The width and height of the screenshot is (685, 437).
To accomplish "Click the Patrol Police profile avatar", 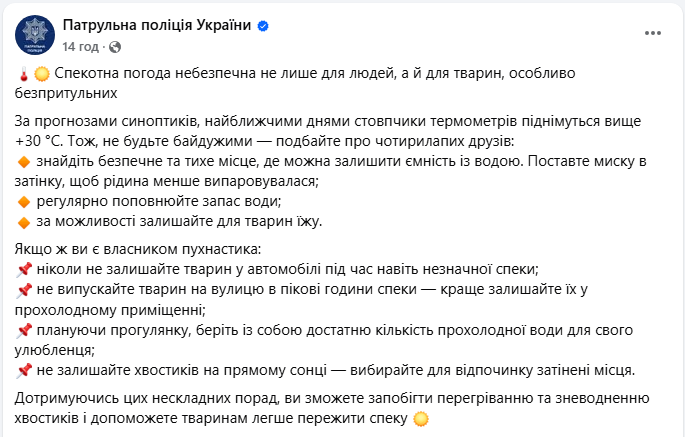I will (35, 35).
